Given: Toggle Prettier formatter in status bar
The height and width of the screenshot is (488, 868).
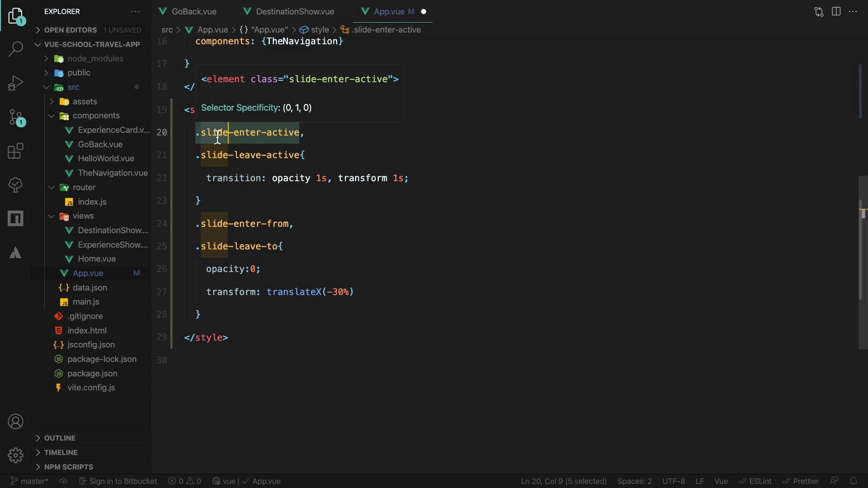Looking at the screenshot, I should click(x=801, y=481).
